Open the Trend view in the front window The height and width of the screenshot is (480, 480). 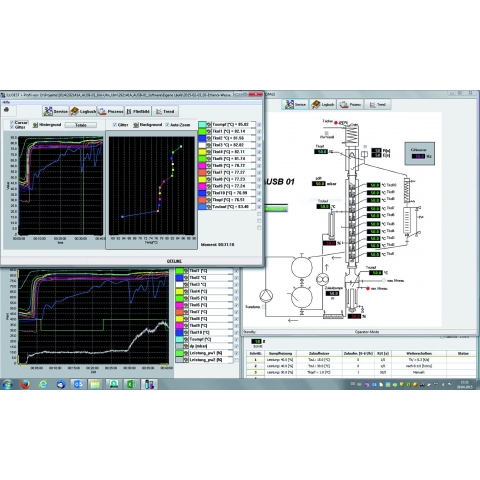[165, 111]
